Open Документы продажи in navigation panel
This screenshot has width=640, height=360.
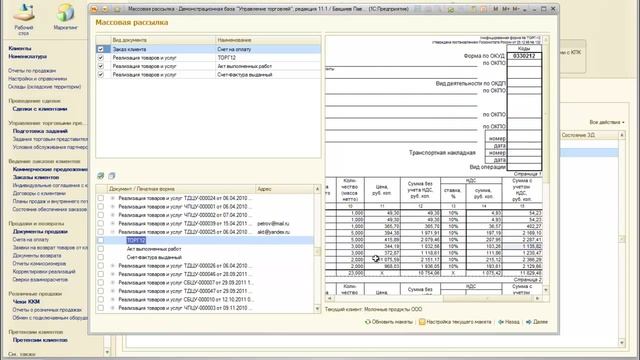(40, 231)
